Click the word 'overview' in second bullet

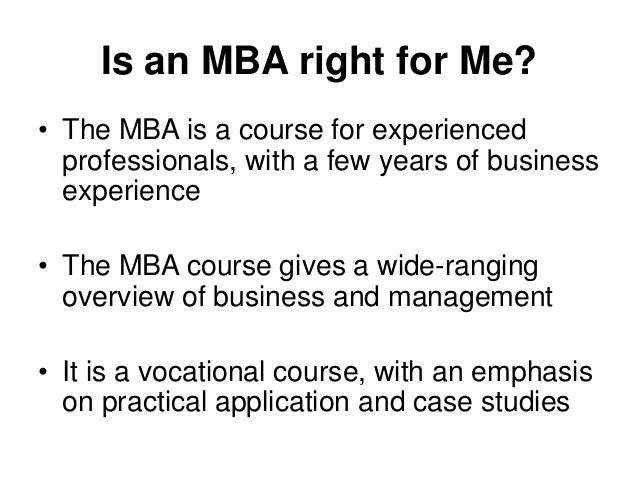tap(118, 297)
